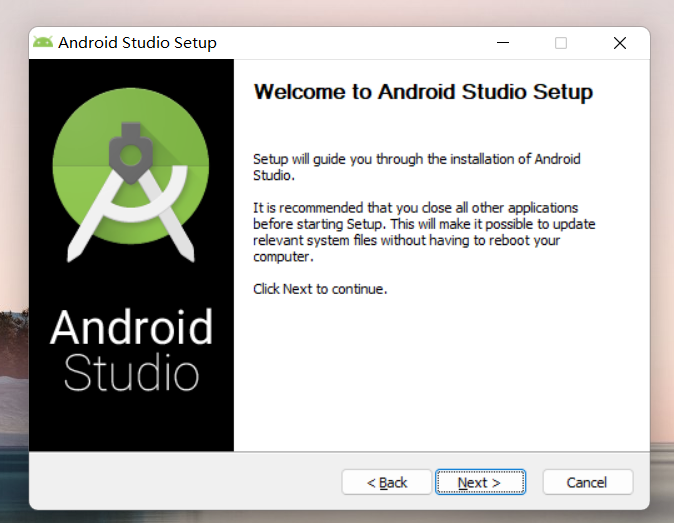
Task: Click the < Back button
Action: coord(386,482)
